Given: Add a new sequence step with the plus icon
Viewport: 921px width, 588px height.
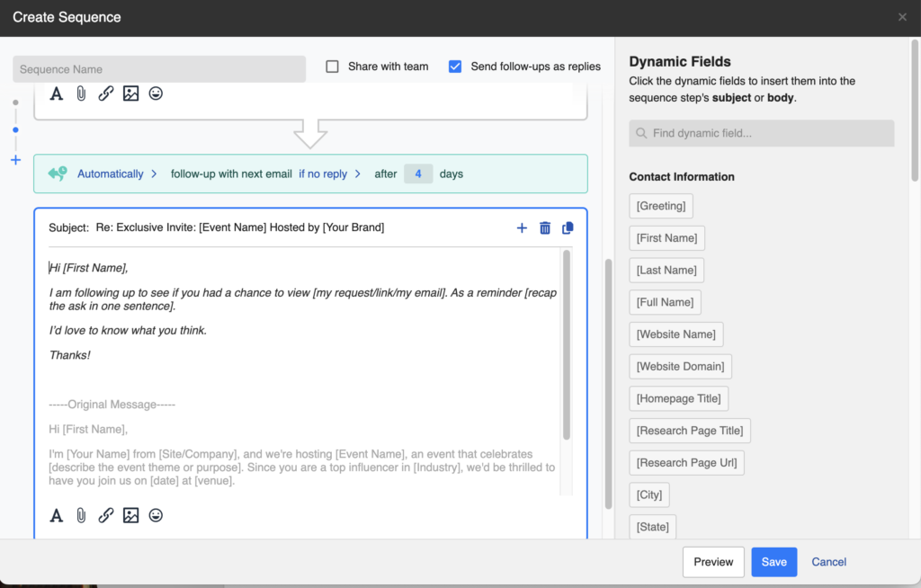Looking at the screenshot, I should tap(522, 227).
